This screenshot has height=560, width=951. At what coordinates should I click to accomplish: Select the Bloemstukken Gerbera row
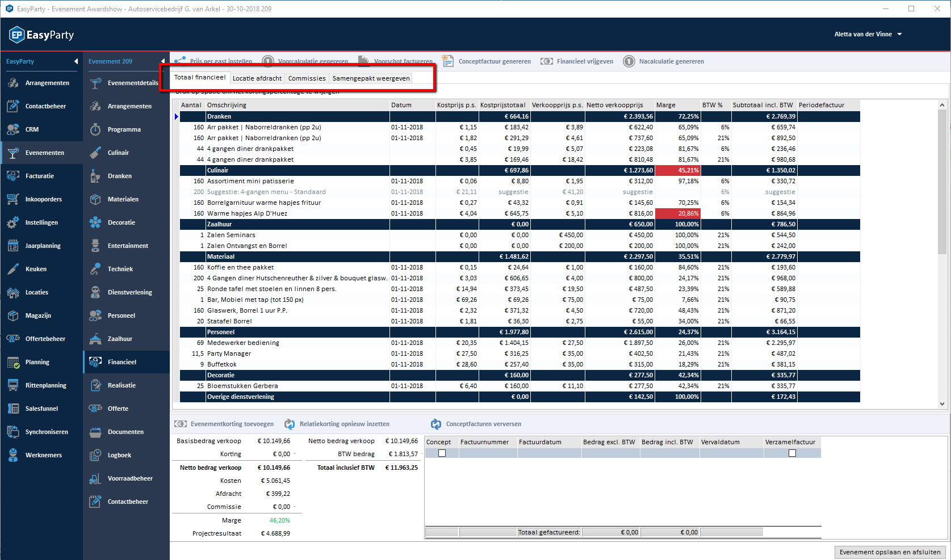pos(520,386)
